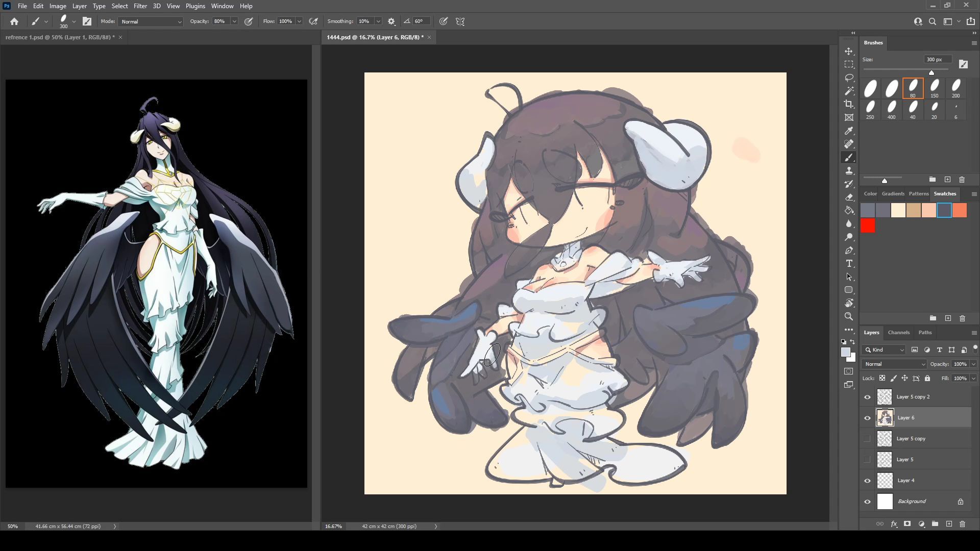Select the Dodge tool
The image size is (980, 551).
click(x=849, y=237)
